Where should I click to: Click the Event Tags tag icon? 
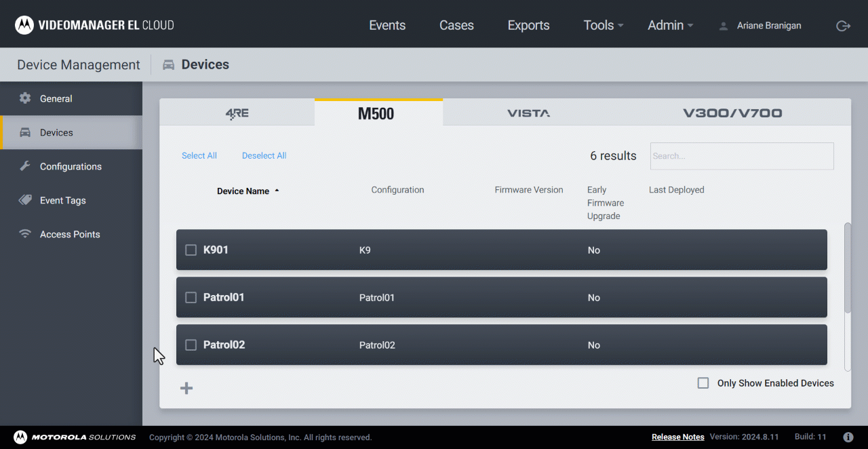click(25, 200)
